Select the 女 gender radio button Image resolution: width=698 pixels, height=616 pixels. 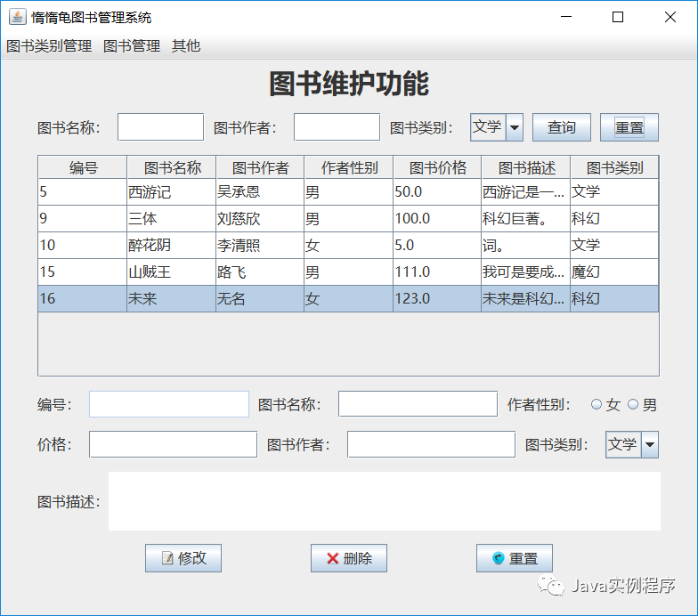tap(597, 404)
